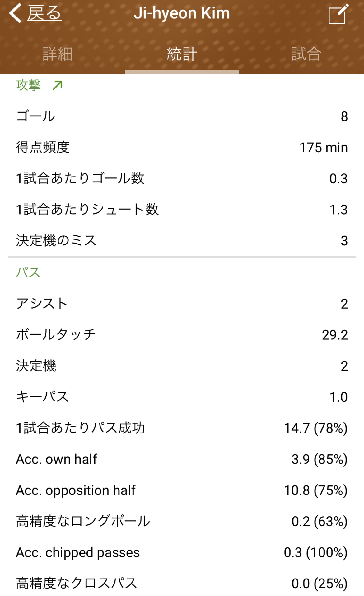Tap the Acc. opposition half row

pos(182,490)
